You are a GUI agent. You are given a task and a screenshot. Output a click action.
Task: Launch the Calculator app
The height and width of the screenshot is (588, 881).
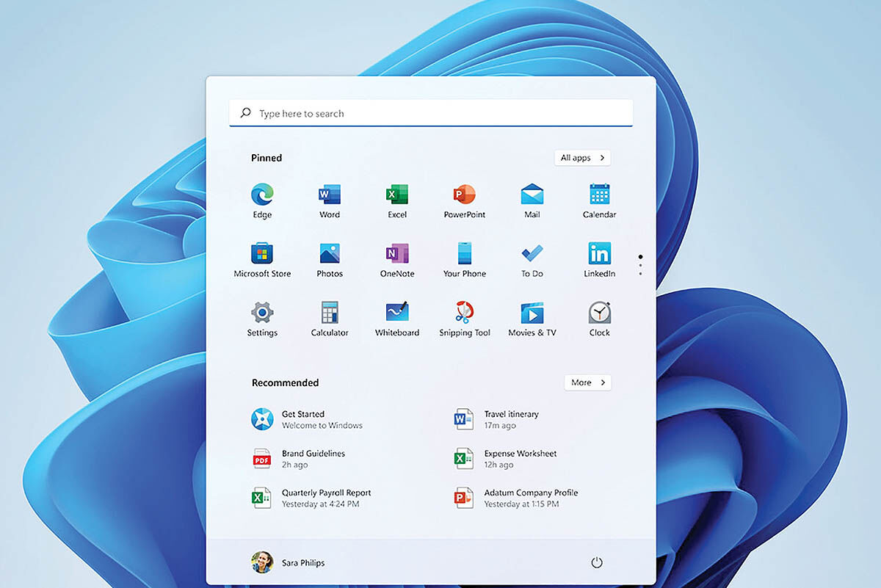[330, 319]
